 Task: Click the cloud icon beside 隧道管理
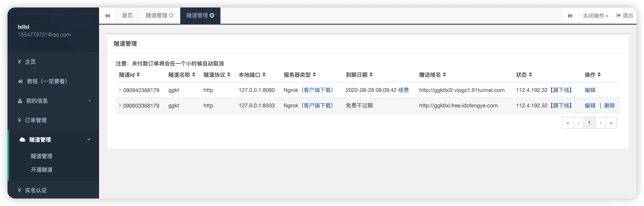(x=22, y=139)
